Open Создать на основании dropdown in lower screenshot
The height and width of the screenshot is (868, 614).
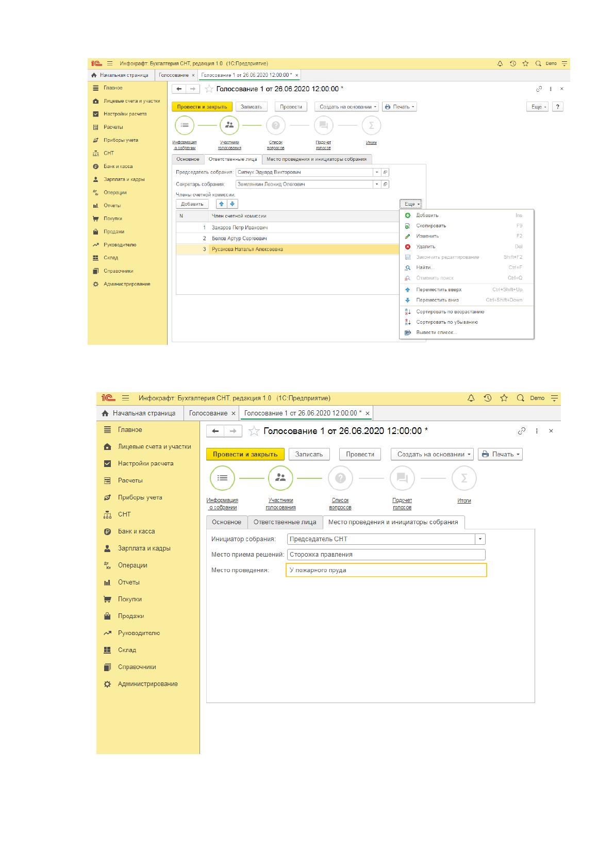coord(432,454)
